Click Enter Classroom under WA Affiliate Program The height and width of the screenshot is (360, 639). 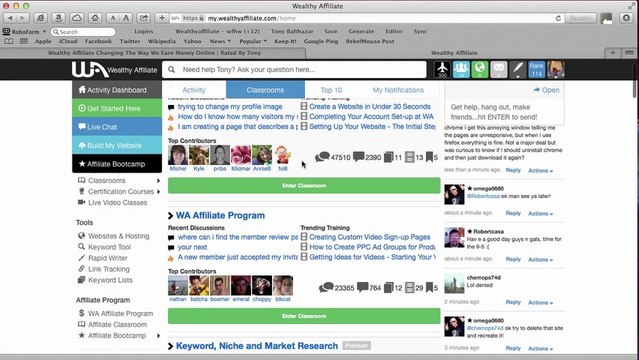[x=304, y=316]
